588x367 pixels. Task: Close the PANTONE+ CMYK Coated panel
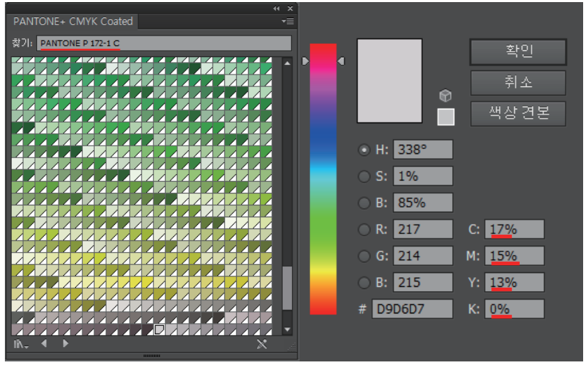pyautogui.click(x=290, y=8)
